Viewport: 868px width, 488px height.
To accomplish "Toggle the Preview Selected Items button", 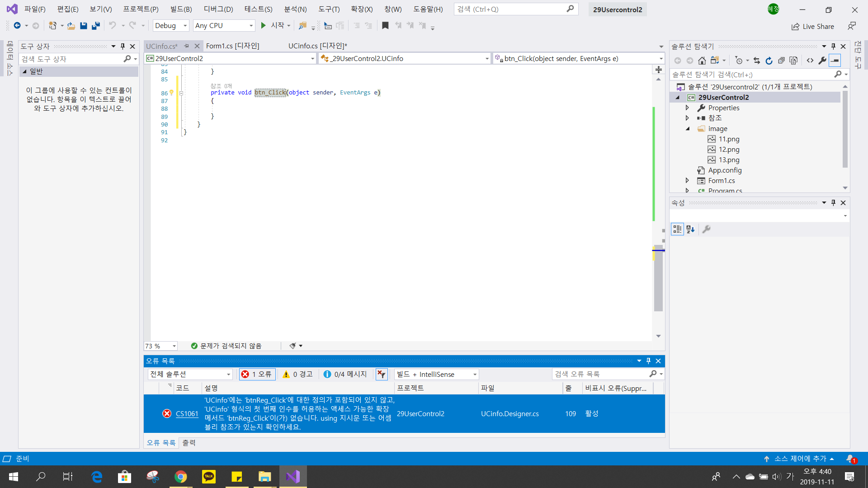I will click(835, 61).
